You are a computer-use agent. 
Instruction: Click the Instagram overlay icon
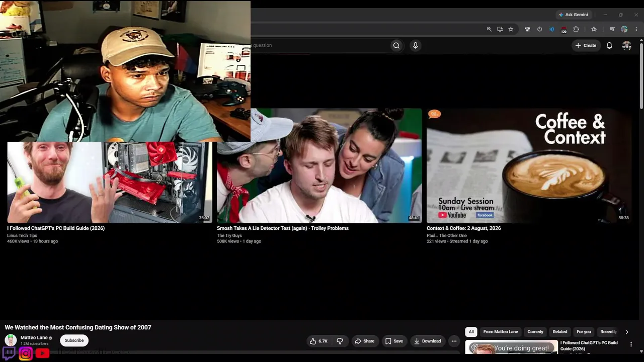tap(26, 353)
